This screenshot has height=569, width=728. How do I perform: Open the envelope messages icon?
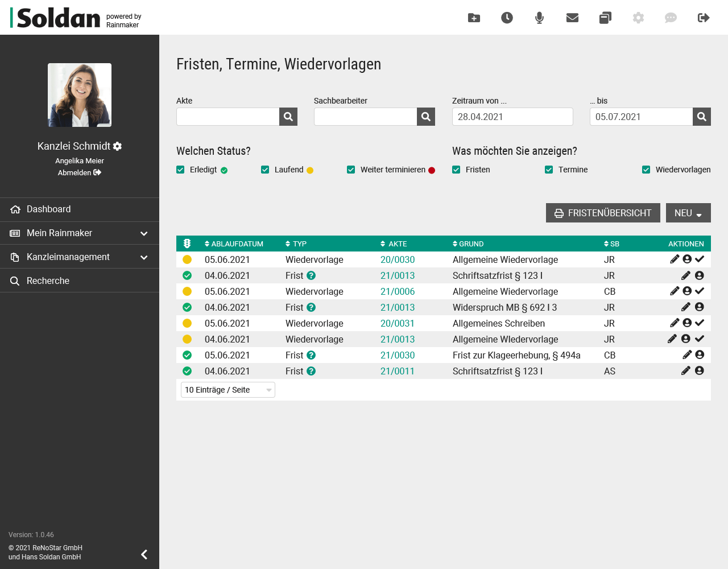(x=572, y=18)
